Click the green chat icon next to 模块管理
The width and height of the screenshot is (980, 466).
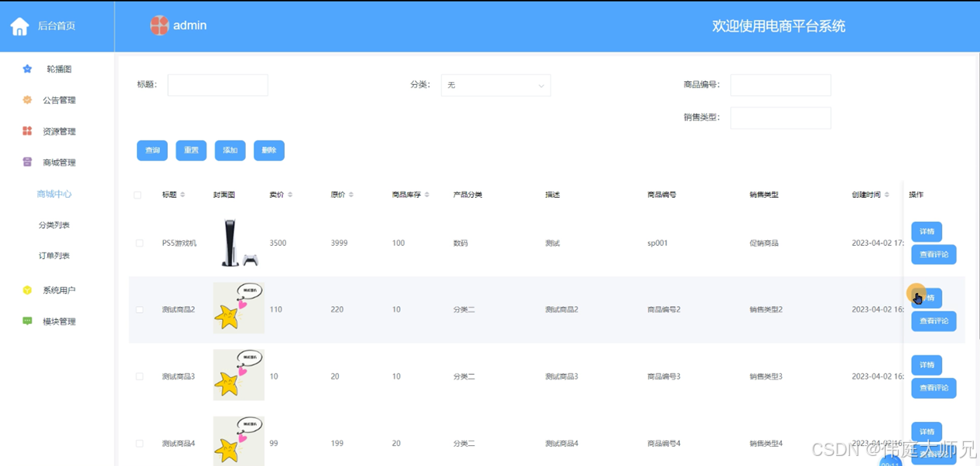click(x=27, y=321)
